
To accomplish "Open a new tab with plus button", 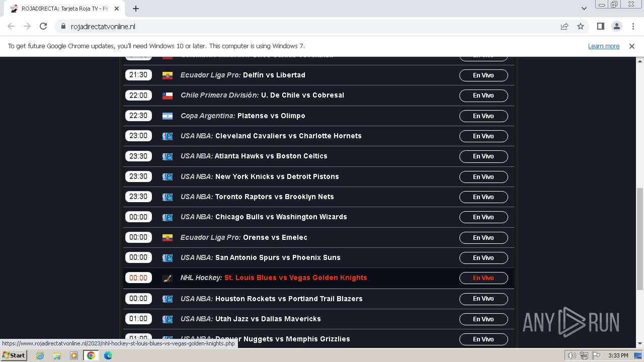I will click(x=135, y=9).
